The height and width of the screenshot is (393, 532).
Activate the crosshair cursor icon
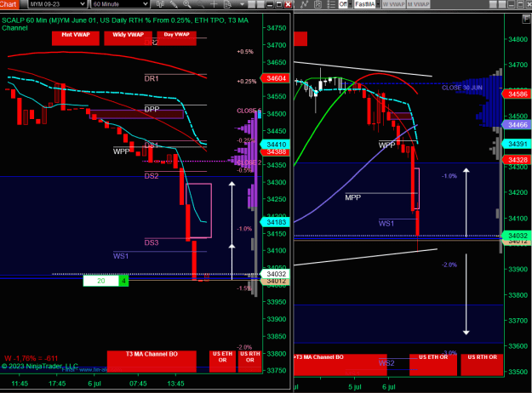pyautogui.click(x=214, y=4)
